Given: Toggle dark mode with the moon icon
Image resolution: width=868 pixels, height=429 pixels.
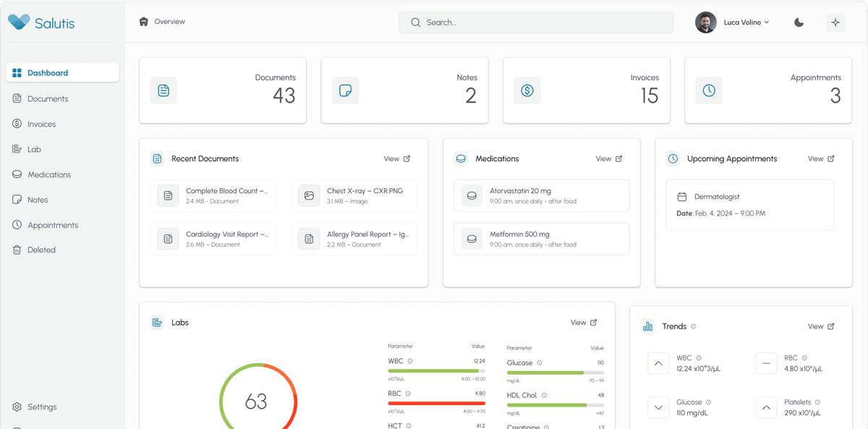Looking at the screenshot, I should (x=799, y=22).
